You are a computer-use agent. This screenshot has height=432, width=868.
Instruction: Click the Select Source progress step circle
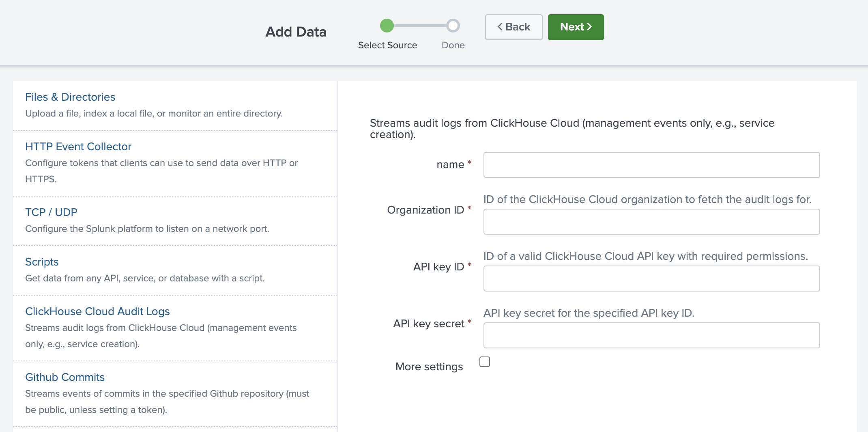pyautogui.click(x=387, y=26)
